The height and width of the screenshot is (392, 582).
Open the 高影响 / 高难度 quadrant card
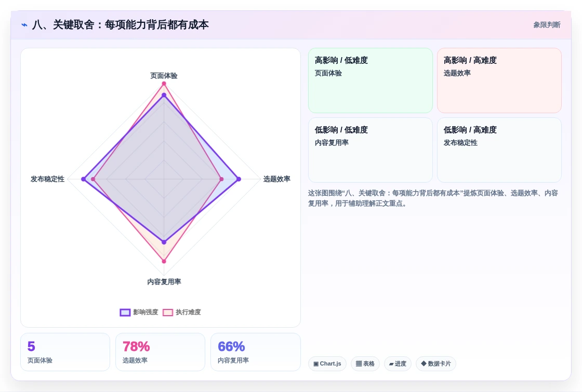click(x=499, y=80)
